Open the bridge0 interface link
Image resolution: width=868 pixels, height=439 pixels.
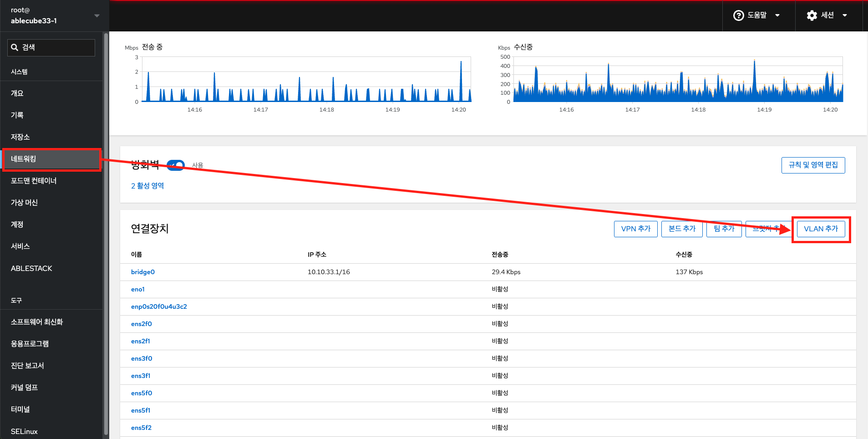coord(143,272)
